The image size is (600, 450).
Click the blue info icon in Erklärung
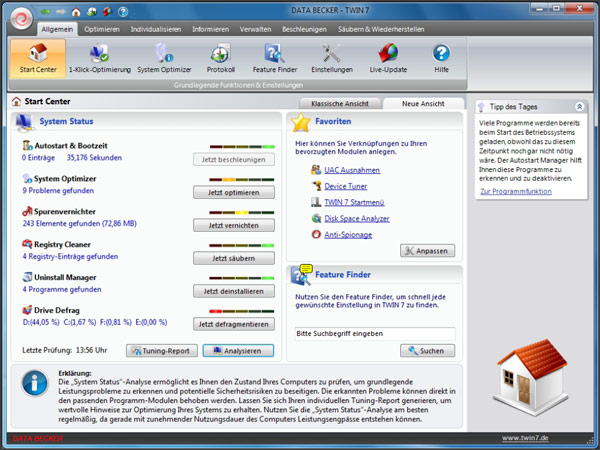tap(35, 383)
